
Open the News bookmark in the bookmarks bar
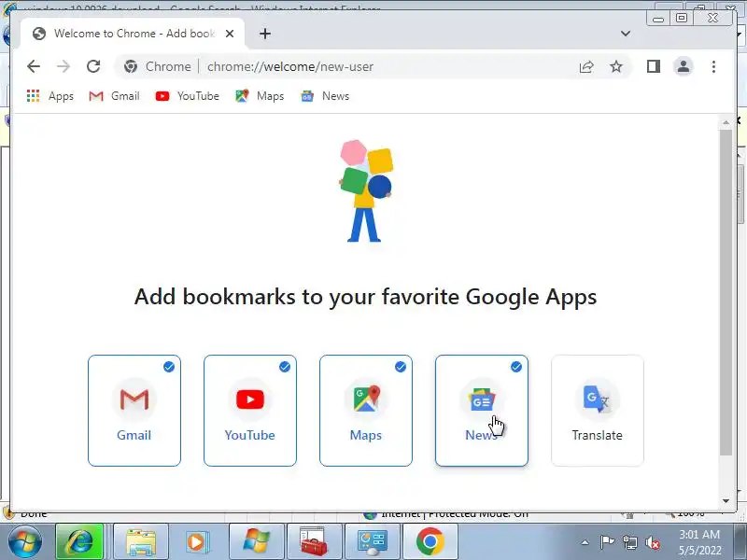coord(325,96)
